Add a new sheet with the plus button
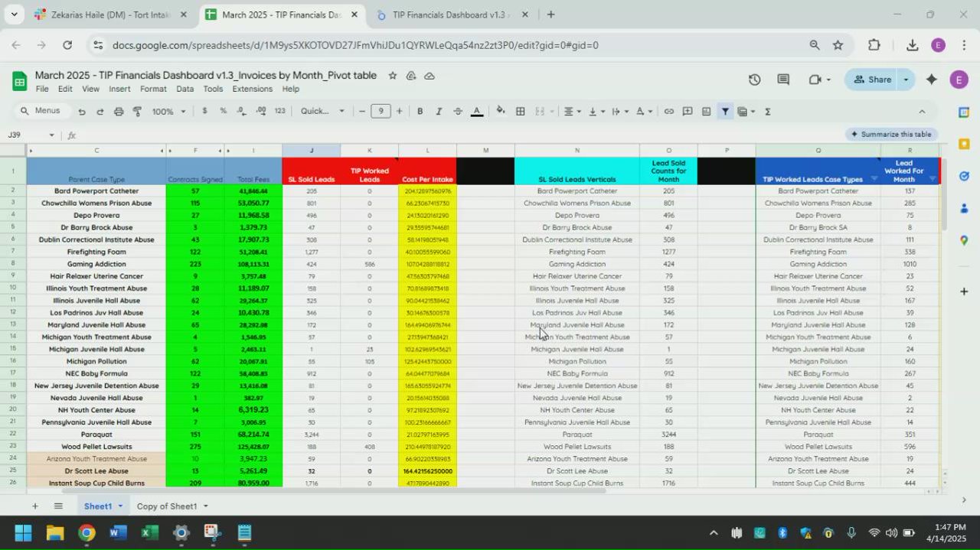 (34, 506)
